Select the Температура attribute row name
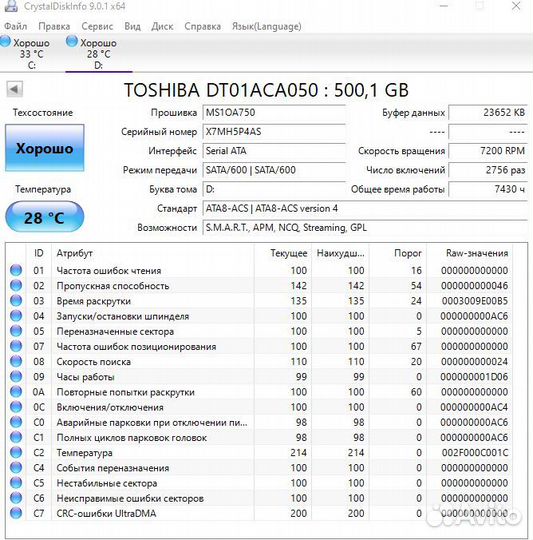533x540 pixels. tap(84, 453)
